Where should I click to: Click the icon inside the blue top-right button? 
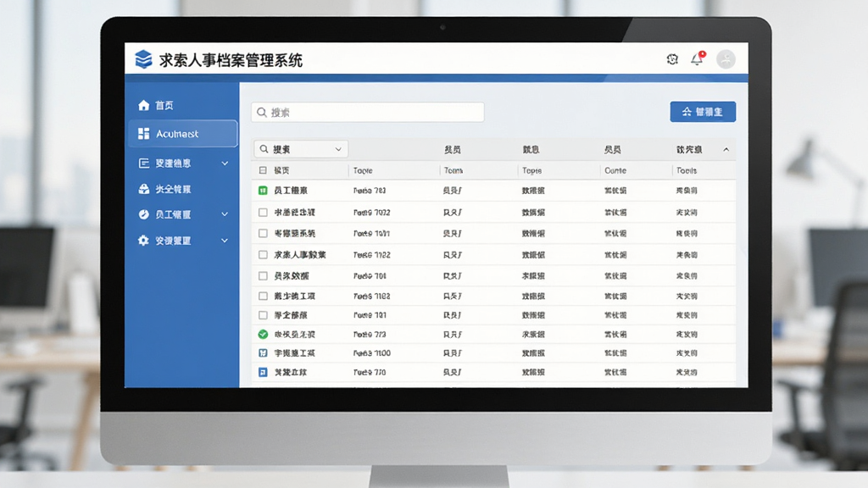687,112
